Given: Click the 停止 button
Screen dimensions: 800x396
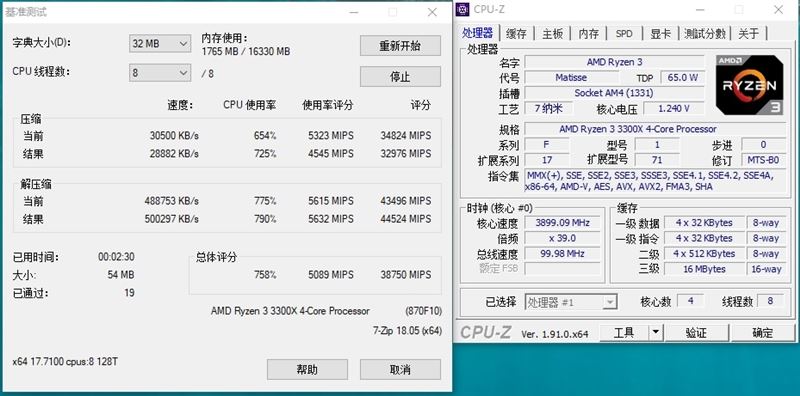Looking at the screenshot, I should click(x=400, y=77).
